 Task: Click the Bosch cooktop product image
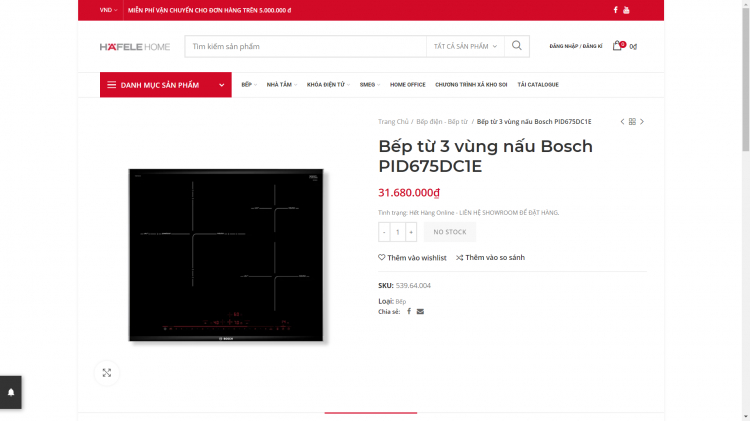pos(226,255)
